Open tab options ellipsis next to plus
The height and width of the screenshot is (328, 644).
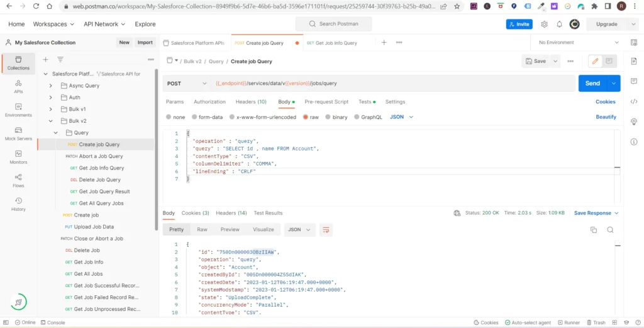(x=399, y=42)
